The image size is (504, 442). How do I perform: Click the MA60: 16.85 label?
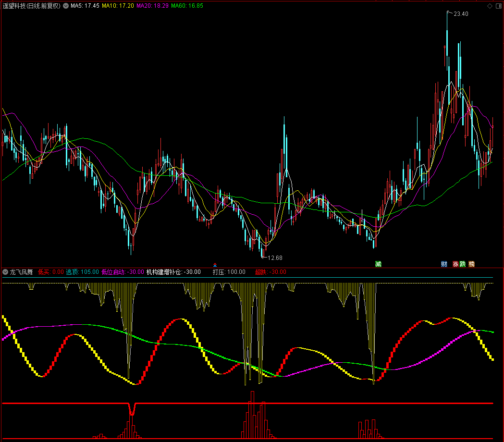(x=187, y=6)
